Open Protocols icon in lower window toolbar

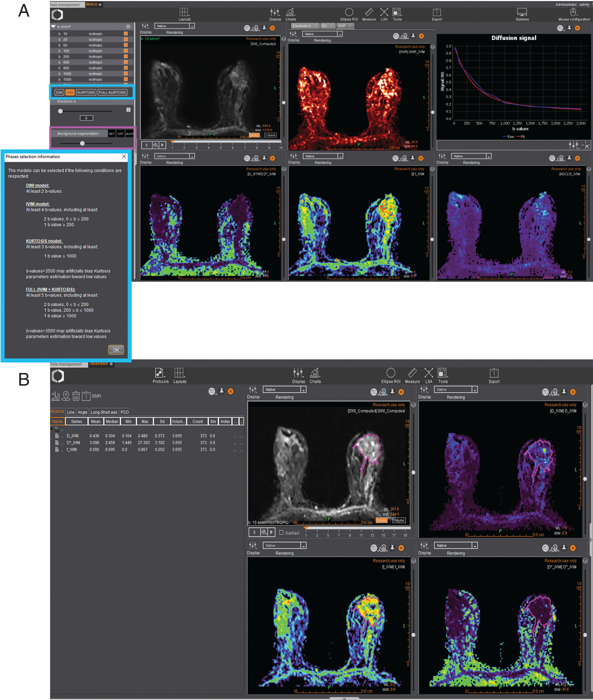point(160,373)
